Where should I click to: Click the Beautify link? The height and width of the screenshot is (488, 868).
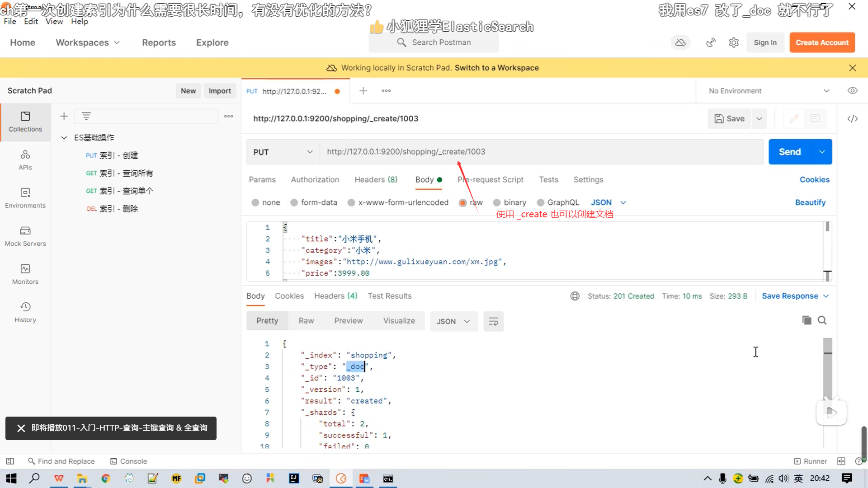tap(810, 202)
